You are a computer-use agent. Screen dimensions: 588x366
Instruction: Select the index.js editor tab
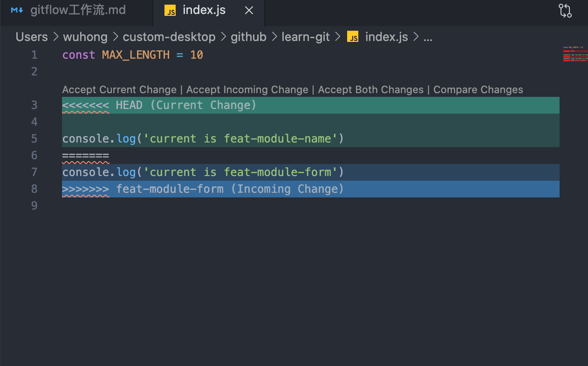point(204,10)
